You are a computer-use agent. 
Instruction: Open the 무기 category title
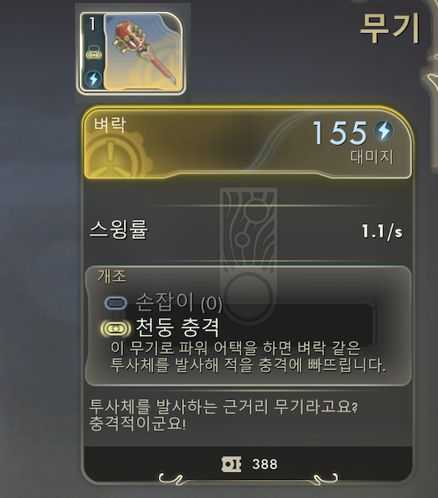(390, 29)
